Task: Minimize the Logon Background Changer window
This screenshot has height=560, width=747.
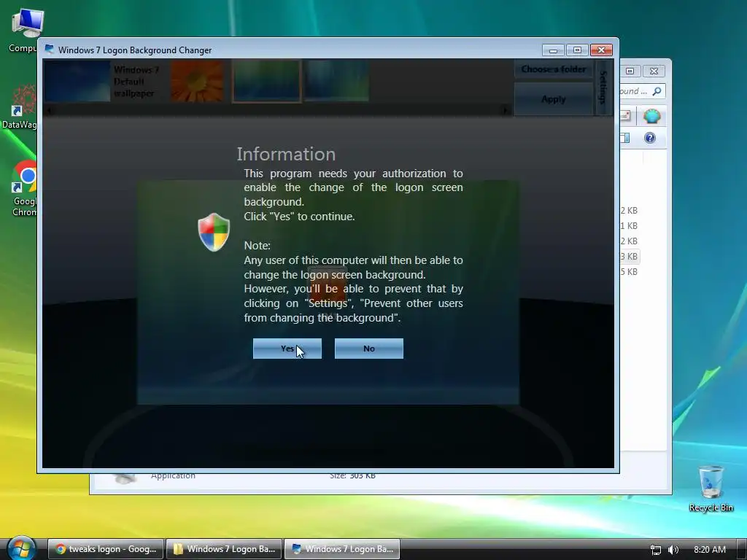Action: point(553,50)
